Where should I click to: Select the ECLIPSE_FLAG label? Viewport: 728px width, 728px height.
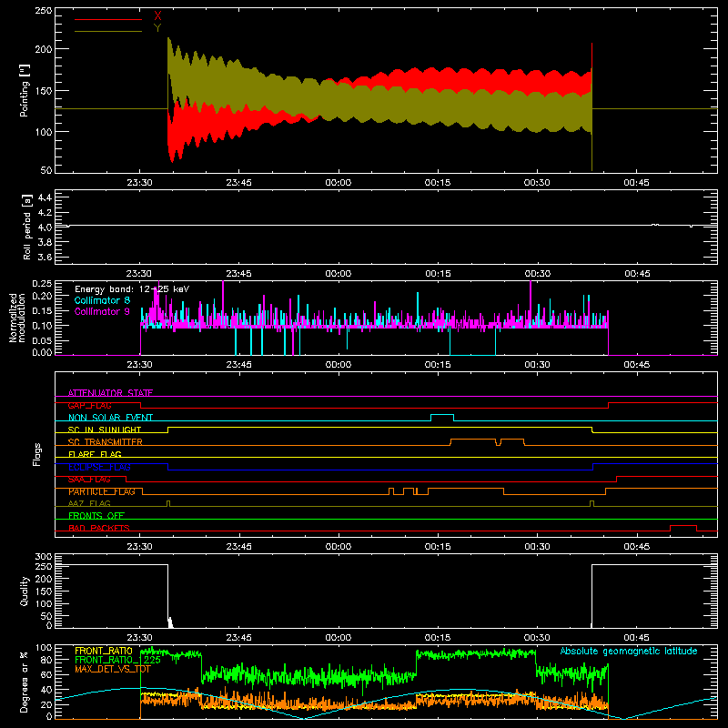pyautogui.click(x=99, y=467)
